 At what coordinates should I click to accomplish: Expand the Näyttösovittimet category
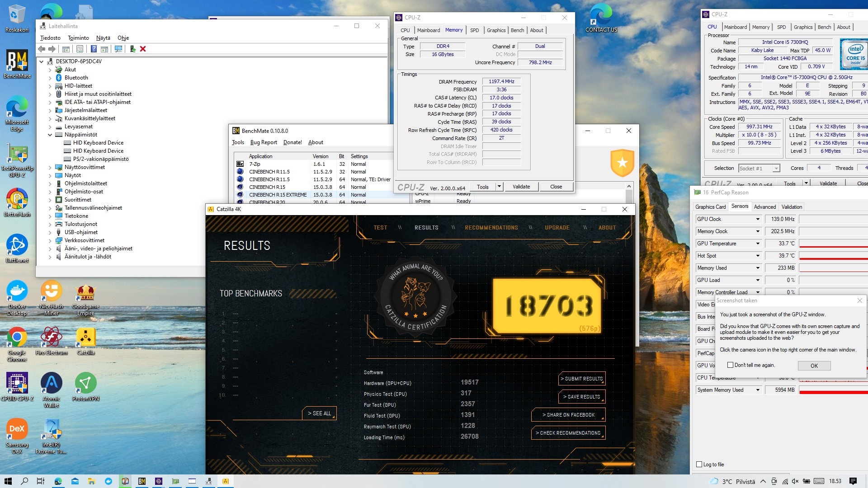(50, 167)
